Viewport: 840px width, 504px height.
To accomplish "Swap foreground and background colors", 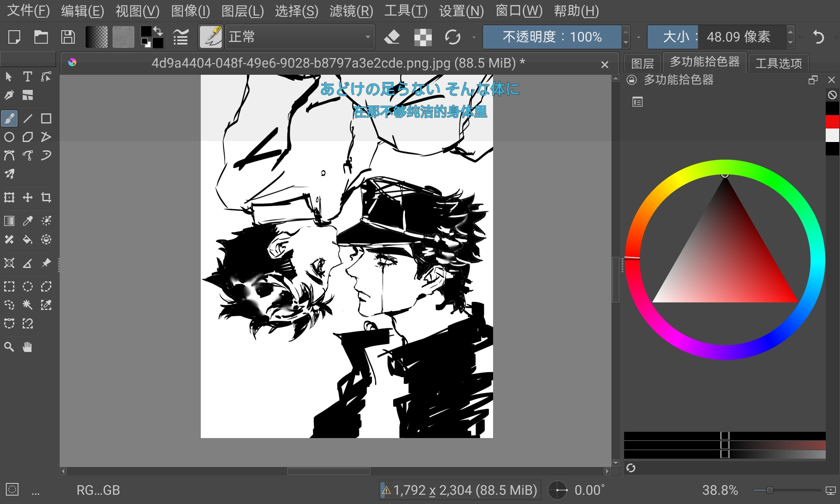I will point(159,31).
